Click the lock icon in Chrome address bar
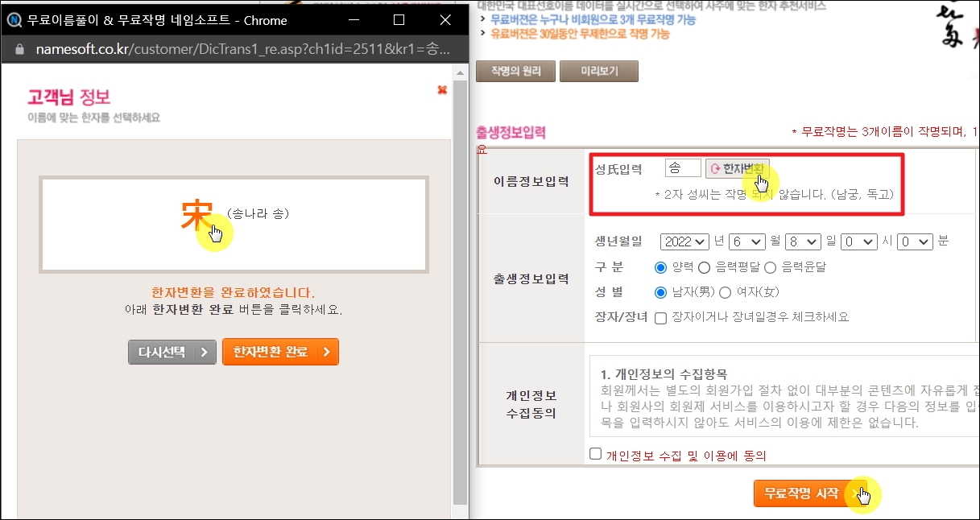 (20, 49)
